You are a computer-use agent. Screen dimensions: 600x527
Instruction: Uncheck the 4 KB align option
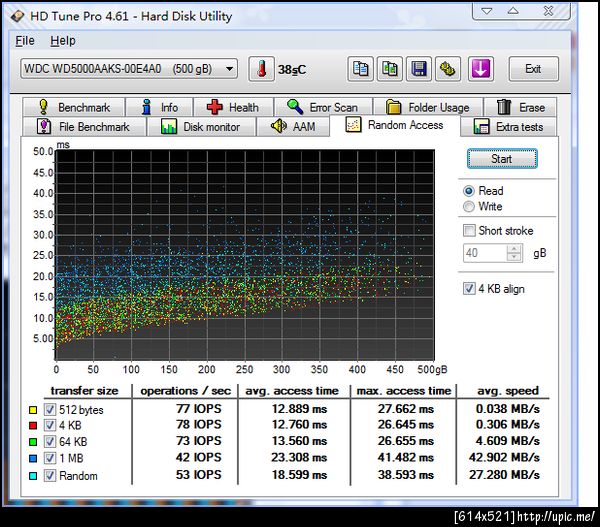click(x=469, y=289)
